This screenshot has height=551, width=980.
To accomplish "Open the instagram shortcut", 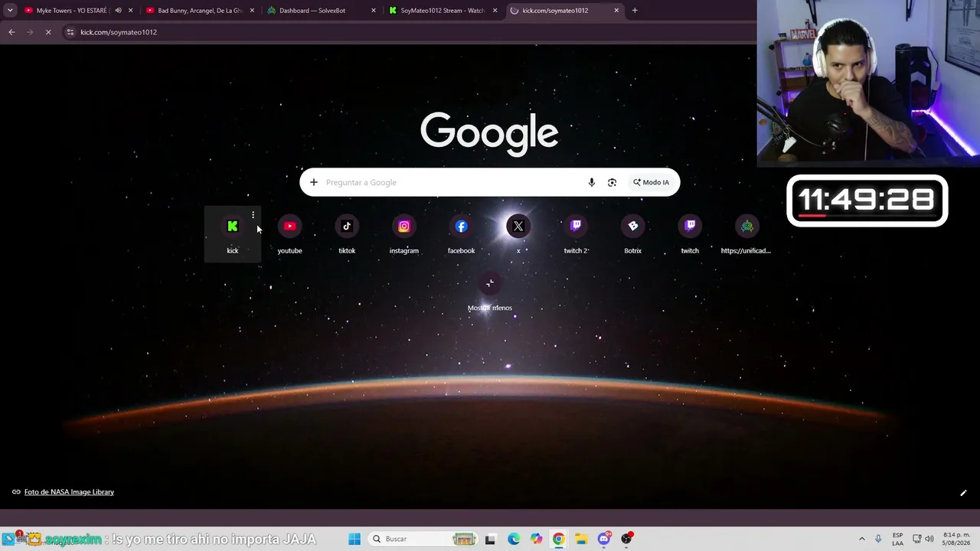I will [404, 234].
